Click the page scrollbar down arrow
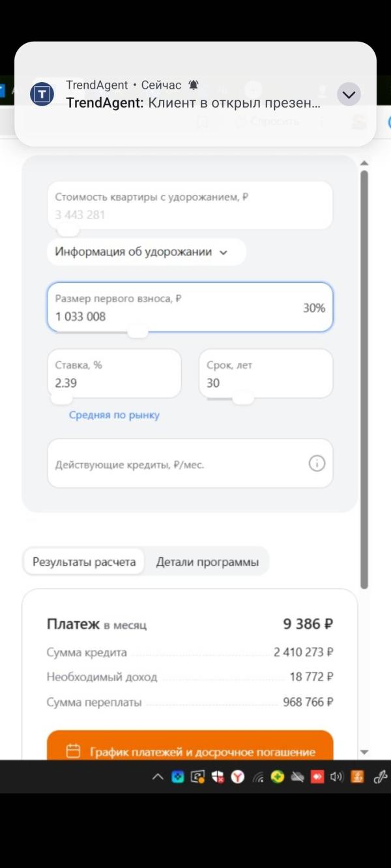 pos(364,752)
